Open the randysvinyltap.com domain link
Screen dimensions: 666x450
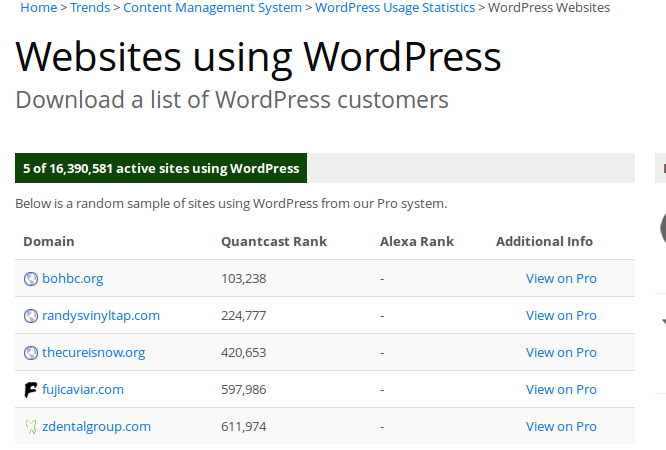[x=101, y=316]
